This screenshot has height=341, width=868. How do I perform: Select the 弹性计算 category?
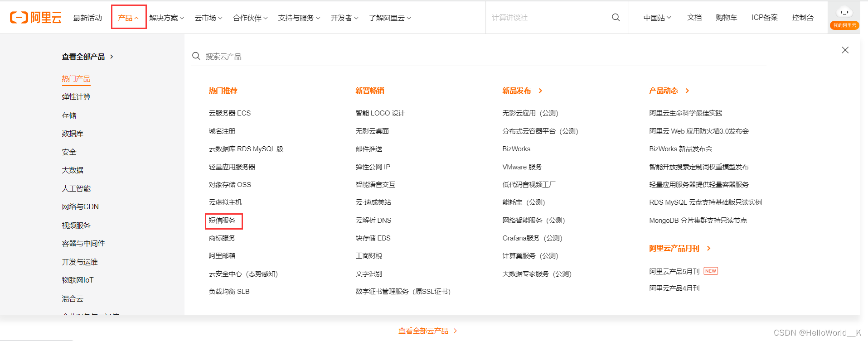(76, 97)
